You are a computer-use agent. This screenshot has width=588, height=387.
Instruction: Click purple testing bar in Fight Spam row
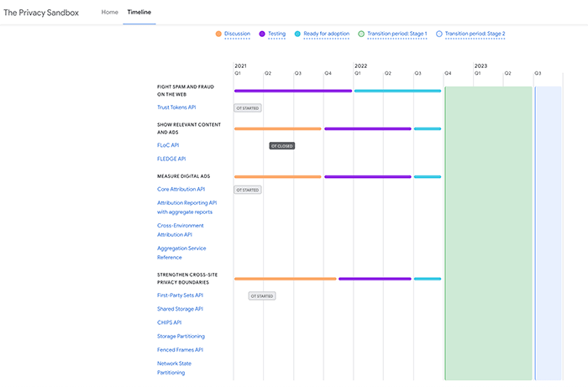point(293,91)
